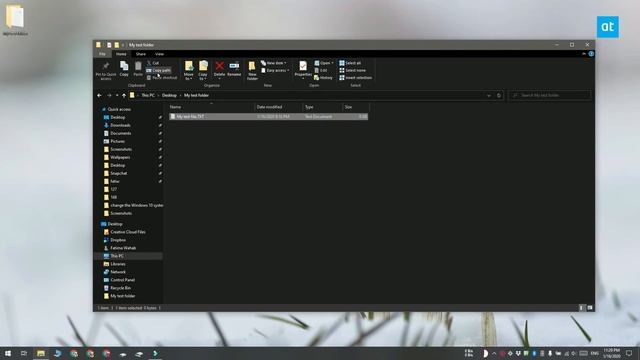The height and width of the screenshot is (360, 640).
Task: Select Documents in the navigation pane
Action: 117,133
